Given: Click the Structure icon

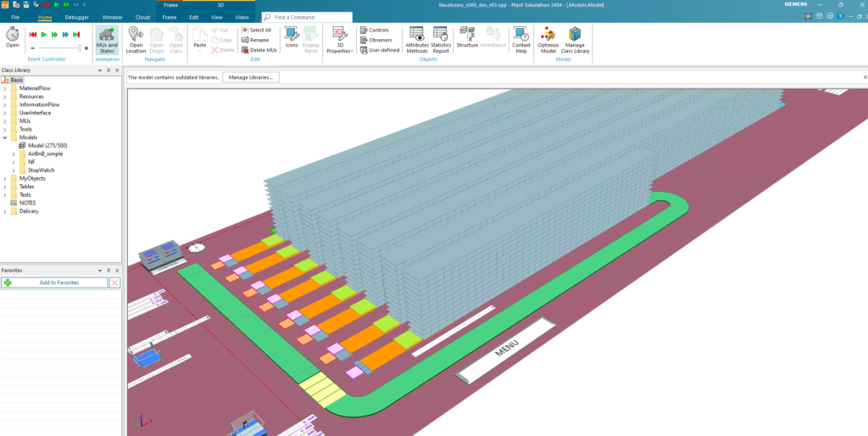Looking at the screenshot, I should pyautogui.click(x=467, y=37).
